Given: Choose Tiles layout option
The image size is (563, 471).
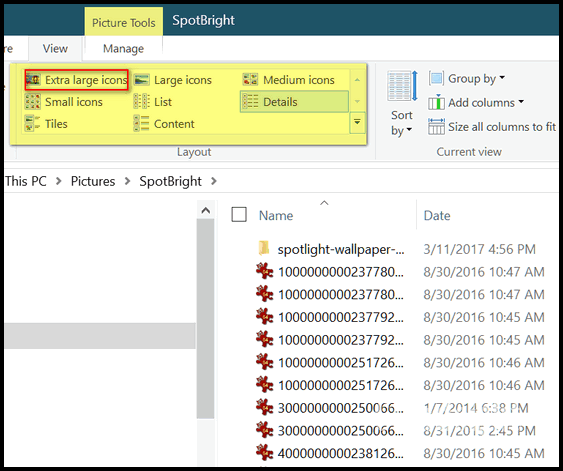Looking at the screenshot, I should [46, 124].
